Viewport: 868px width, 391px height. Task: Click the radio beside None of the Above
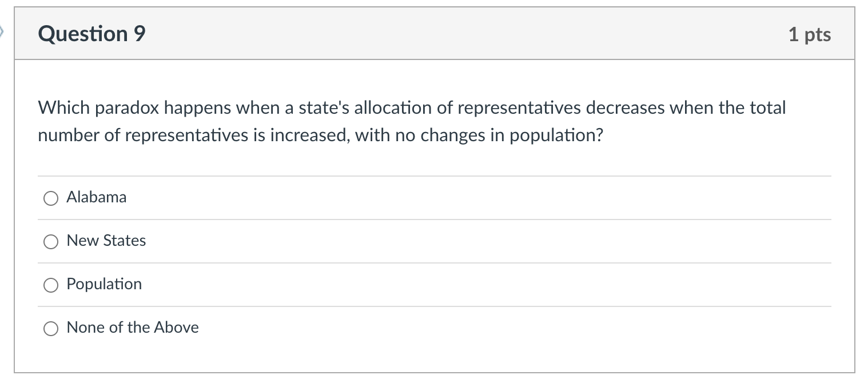coord(51,329)
